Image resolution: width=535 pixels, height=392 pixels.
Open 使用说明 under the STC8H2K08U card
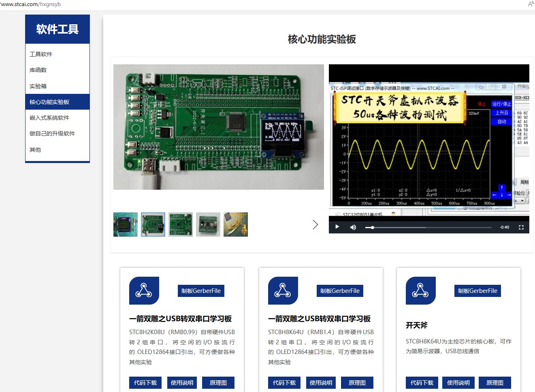coord(182,383)
